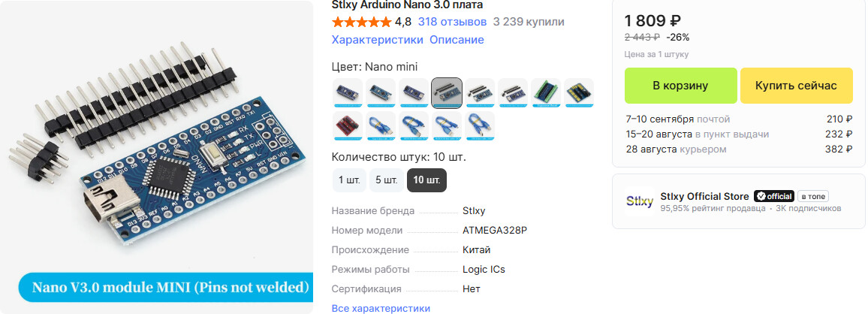Image resolution: width=868 pixels, height=314 pixels.
Task: Expand Все характеристики link
Action: point(381,309)
